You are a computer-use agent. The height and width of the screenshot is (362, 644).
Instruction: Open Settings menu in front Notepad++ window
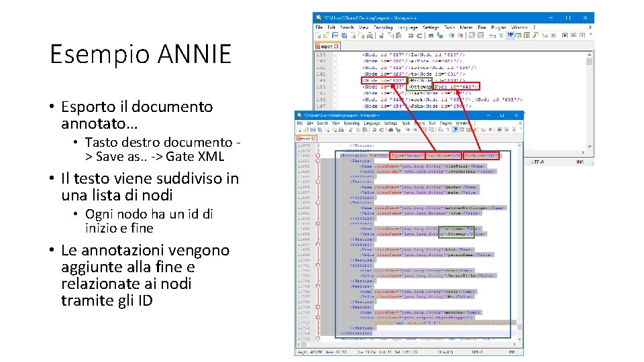(390, 123)
